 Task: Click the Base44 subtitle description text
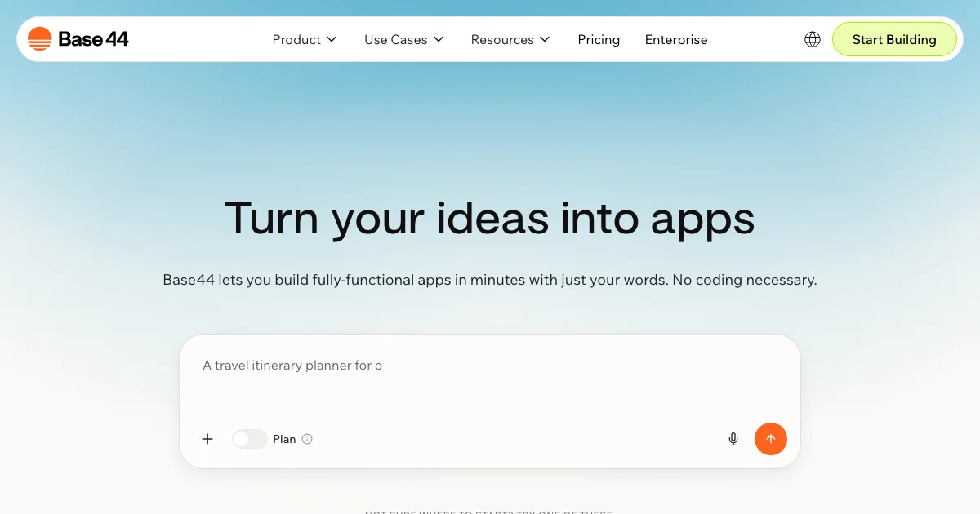pyautogui.click(x=490, y=280)
